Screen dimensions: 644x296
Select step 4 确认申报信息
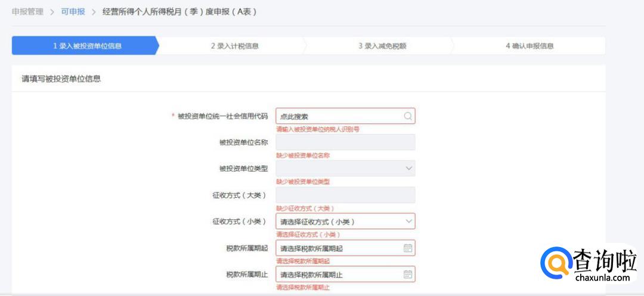click(530, 46)
